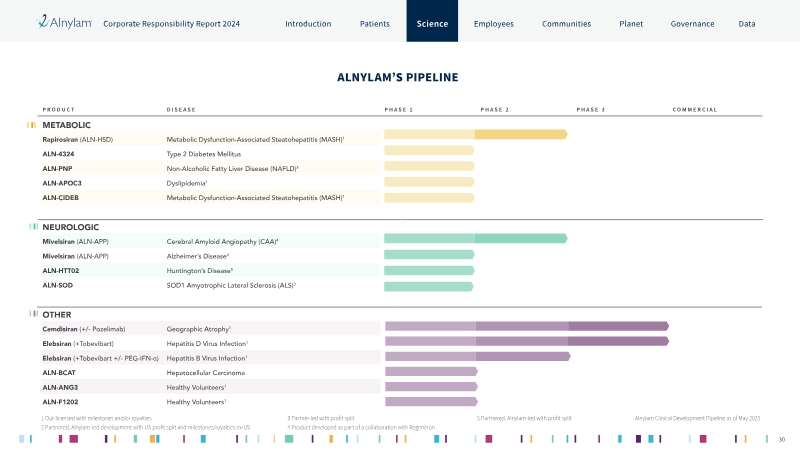Click the Metabolic section marker icon
The image size is (800, 450).
coord(32,125)
